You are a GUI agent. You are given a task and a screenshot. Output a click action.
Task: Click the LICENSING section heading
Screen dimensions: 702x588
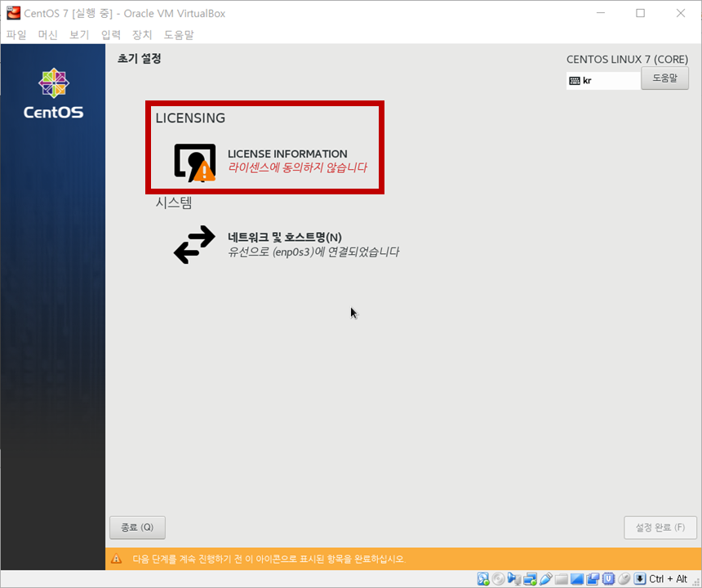coord(190,118)
